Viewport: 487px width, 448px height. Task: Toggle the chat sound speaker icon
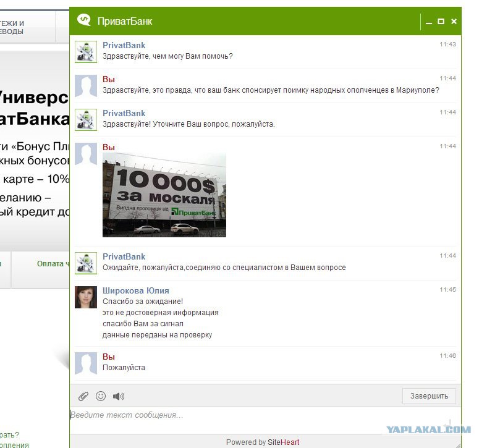pyautogui.click(x=118, y=396)
